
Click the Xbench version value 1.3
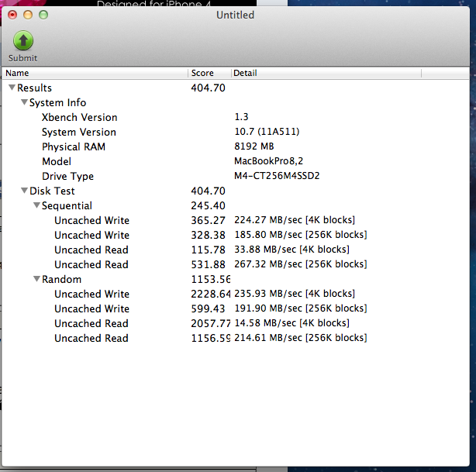[x=241, y=116]
